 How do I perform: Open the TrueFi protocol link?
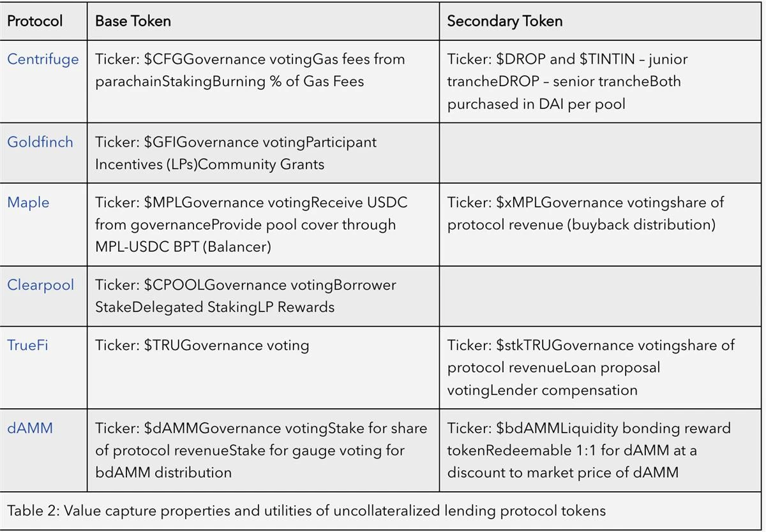[x=27, y=346]
